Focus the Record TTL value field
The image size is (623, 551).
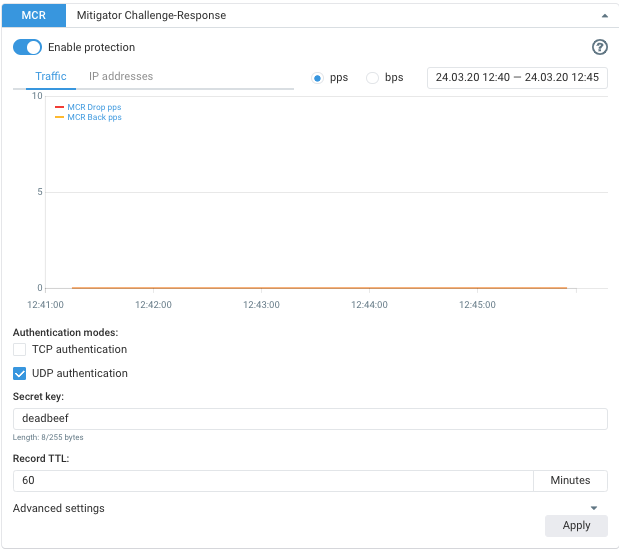[x=273, y=481]
